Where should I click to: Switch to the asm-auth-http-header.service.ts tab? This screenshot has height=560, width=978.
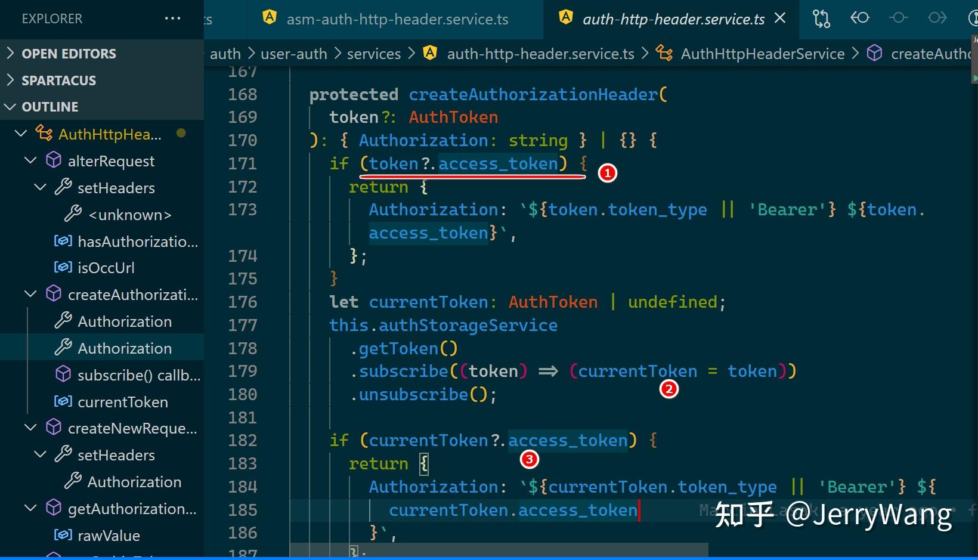coord(398,18)
